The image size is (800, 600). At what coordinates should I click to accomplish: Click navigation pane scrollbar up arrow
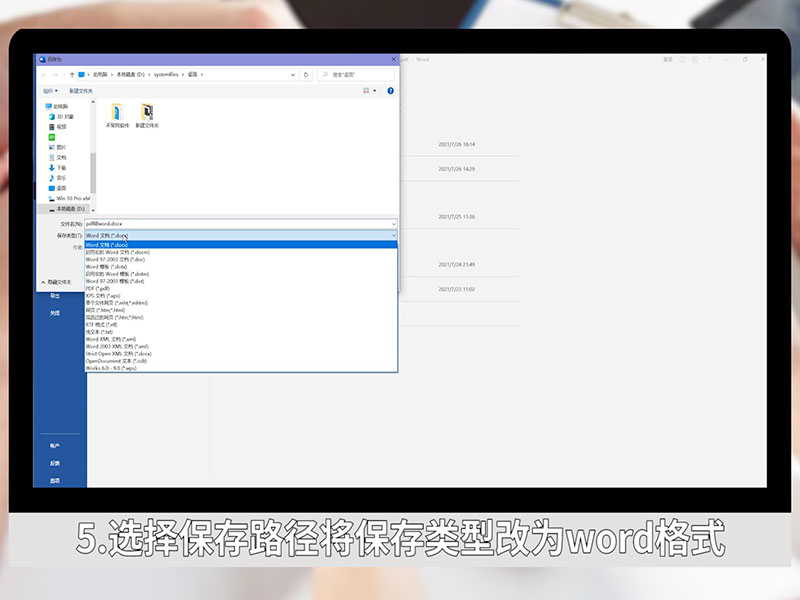pyautogui.click(x=93, y=103)
